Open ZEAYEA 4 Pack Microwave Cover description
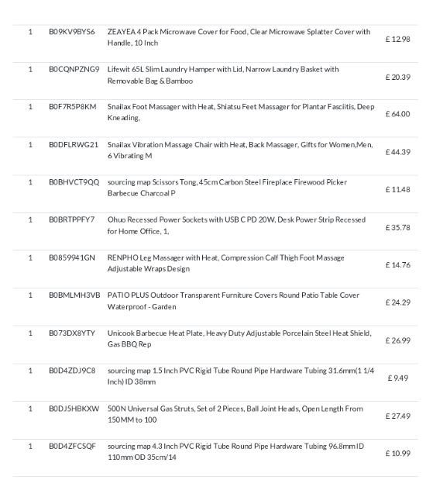Screen dimensions: 426x504 239,37
